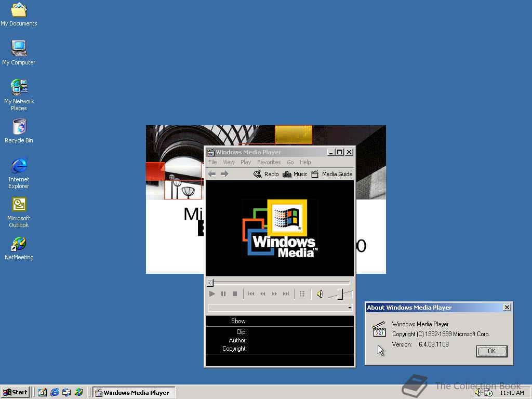This screenshot has width=532, height=399.
Task: Open the Favorites menu
Action: pyautogui.click(x=269, y=162)
